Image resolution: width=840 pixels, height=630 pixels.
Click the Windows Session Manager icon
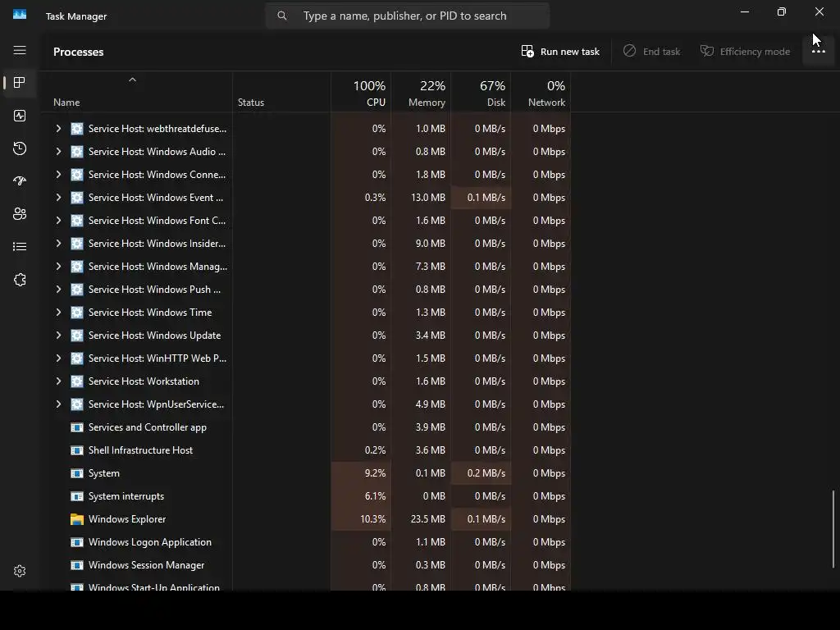point(77,565)
